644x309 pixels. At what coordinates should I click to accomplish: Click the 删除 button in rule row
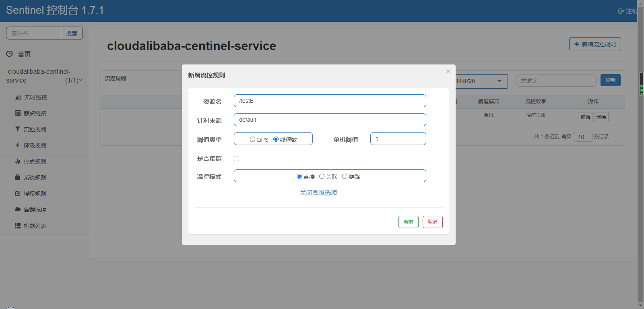tap(601, 117)
